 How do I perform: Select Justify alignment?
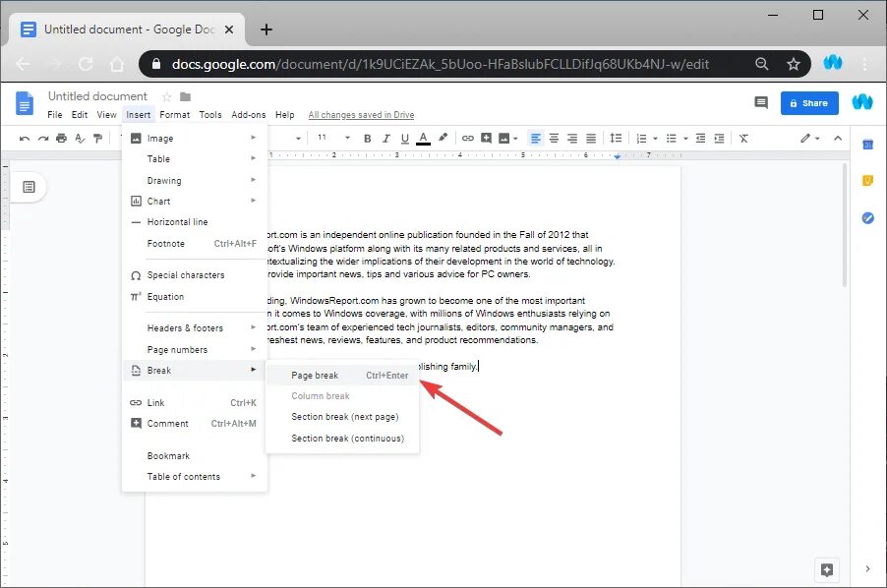[591, 138]
